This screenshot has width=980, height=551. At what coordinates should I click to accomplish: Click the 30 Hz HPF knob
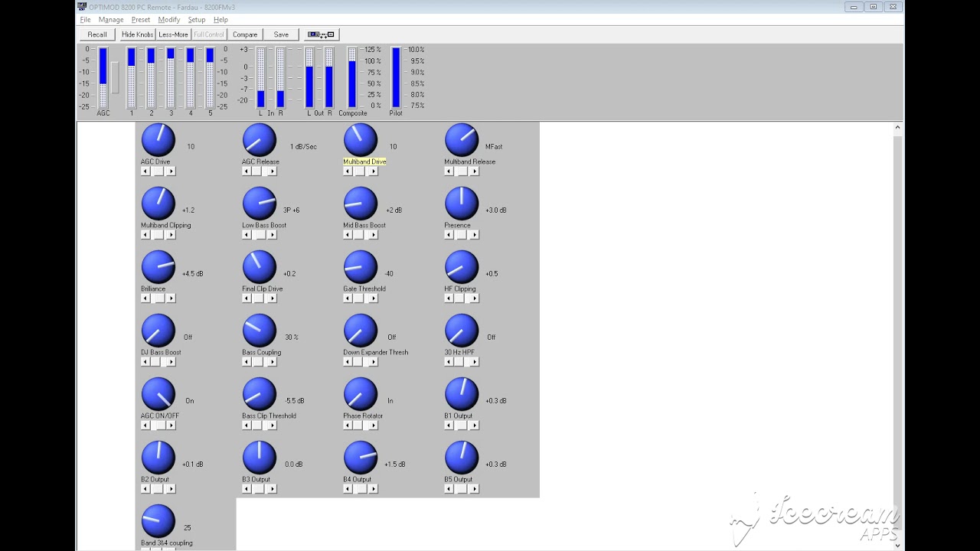[x=462, y=331]
